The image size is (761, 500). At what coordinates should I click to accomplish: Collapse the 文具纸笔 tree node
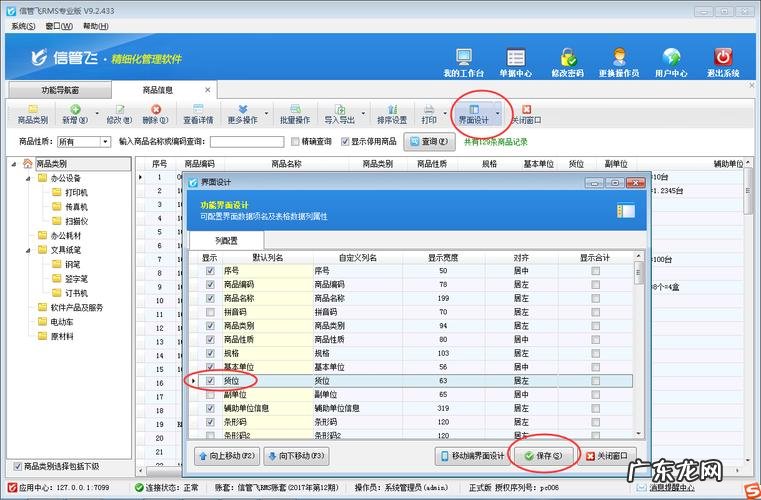pyautogui.click(x=28, y=250)
